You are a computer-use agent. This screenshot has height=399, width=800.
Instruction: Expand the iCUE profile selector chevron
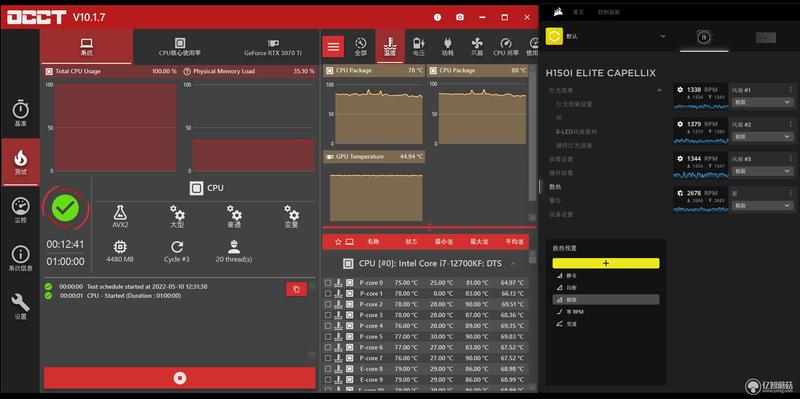pos(663,36)
